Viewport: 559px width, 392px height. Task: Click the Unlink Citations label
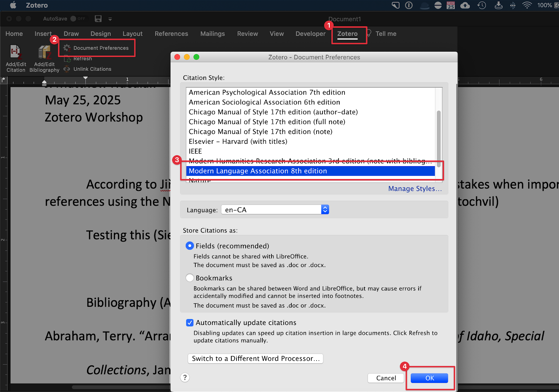(x=92, y=69)
